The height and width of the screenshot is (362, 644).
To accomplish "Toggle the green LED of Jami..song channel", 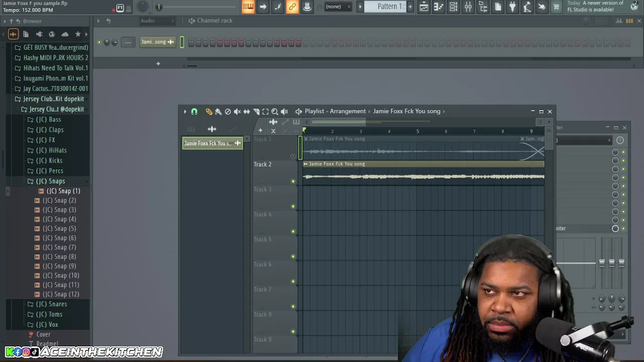I will click(x=99, y=42).
